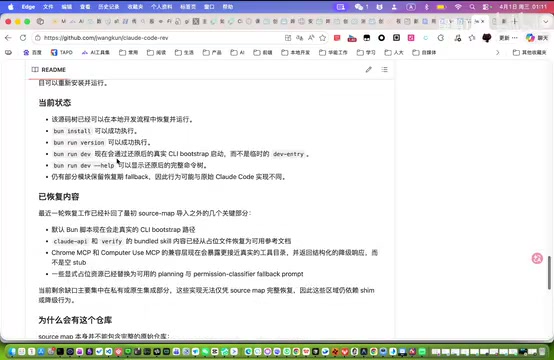This screenshot has height=360, width=554.
Task: Open the split screen icon in address bar
Action: point(288,38)
